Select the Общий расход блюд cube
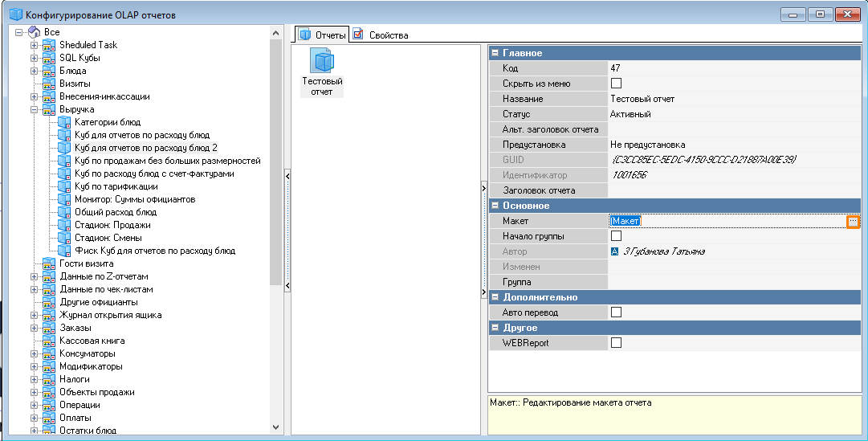Viewport: 868px width, 441px height. coord(115,212)
